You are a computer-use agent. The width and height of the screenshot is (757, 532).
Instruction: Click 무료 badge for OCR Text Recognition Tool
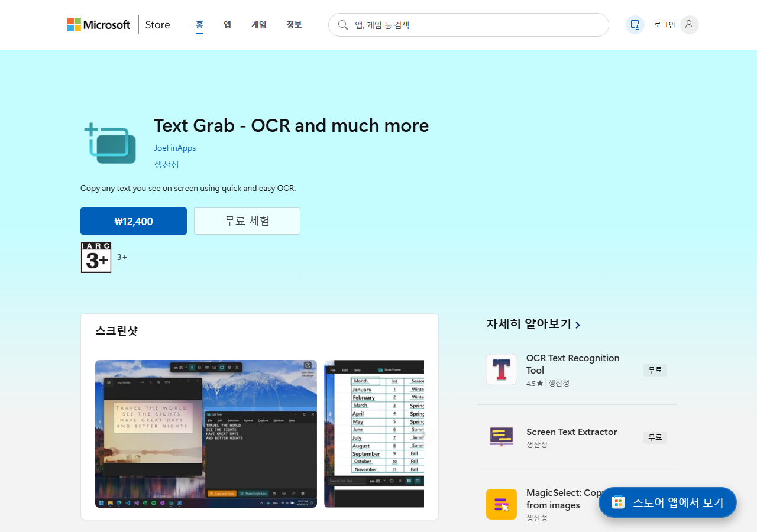(x=655, y=370)
